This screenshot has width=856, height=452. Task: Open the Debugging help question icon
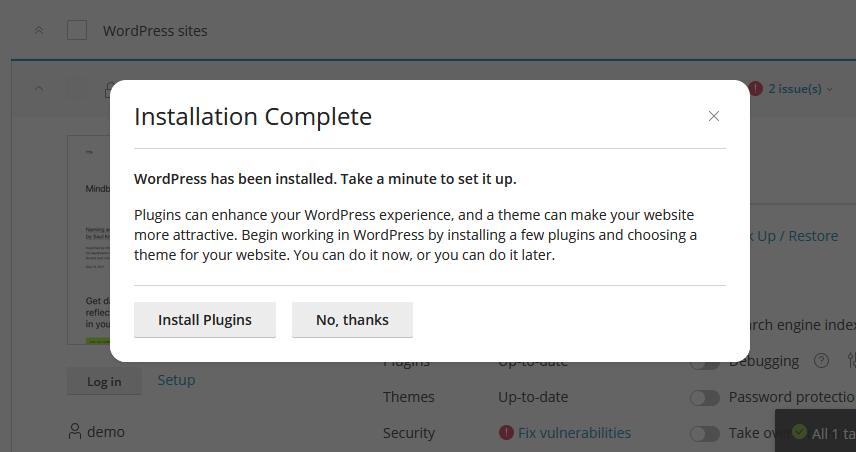click(821, 361)
